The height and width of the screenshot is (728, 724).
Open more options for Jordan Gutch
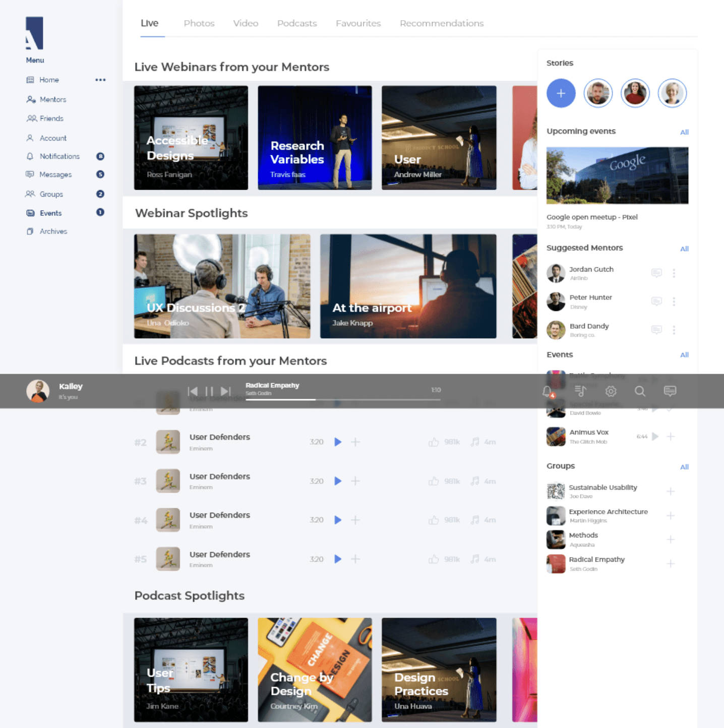point(674,273)
